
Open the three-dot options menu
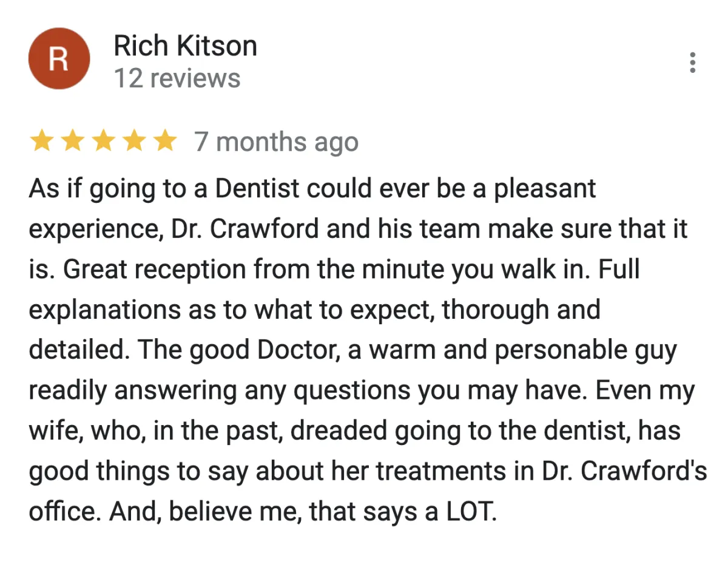pos(693,63)
